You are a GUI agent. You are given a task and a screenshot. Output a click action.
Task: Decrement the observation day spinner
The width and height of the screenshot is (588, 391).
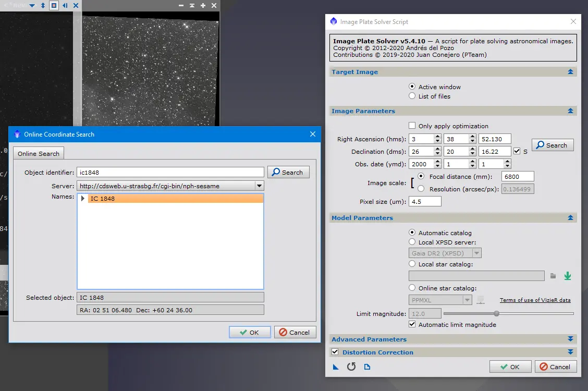point(507,166)
